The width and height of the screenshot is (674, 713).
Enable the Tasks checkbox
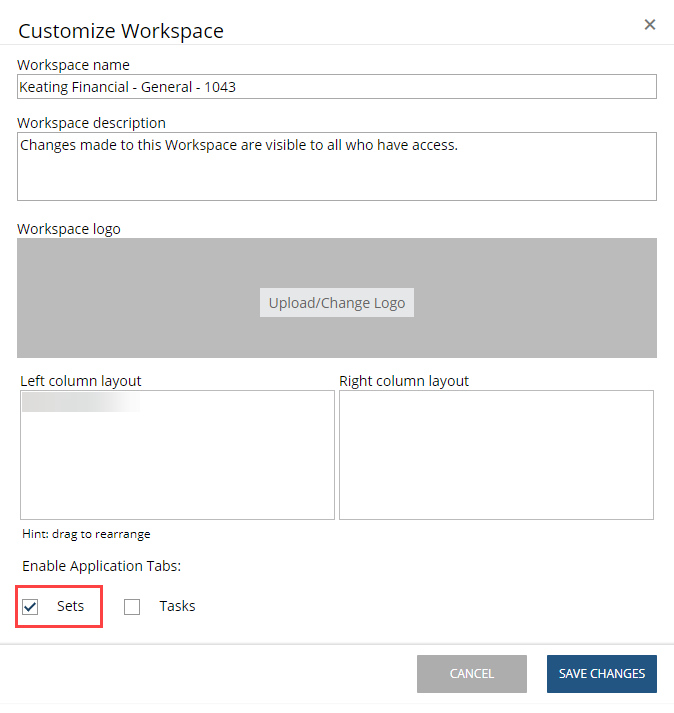click(x=132, y=607)
